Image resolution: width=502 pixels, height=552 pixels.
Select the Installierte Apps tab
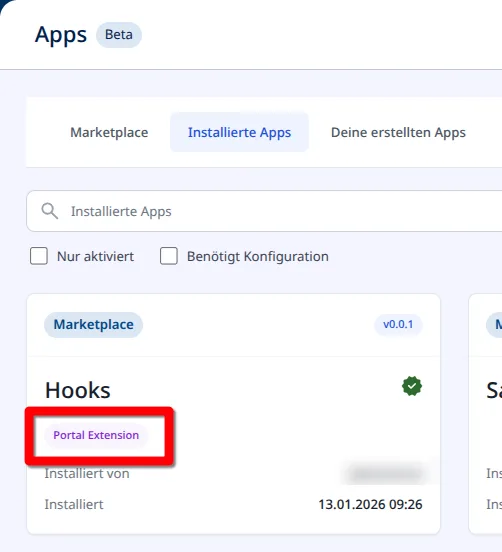pos(239,132)
